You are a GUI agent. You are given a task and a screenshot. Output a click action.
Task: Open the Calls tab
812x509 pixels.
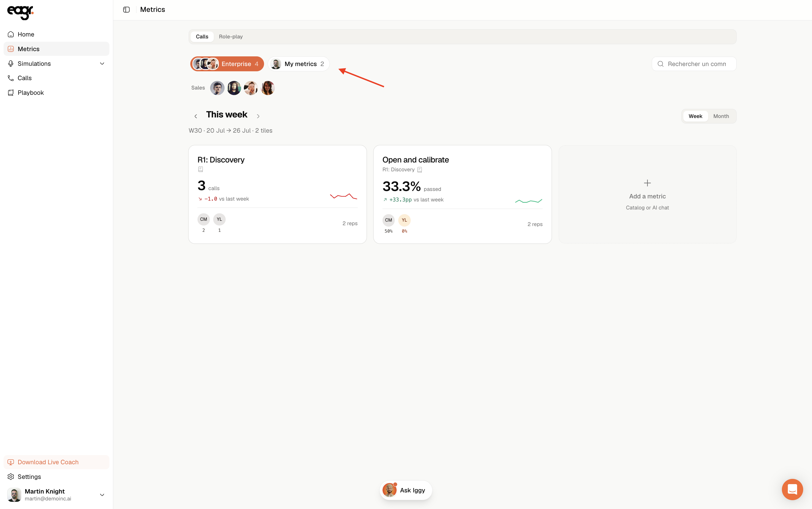(202, 37)
